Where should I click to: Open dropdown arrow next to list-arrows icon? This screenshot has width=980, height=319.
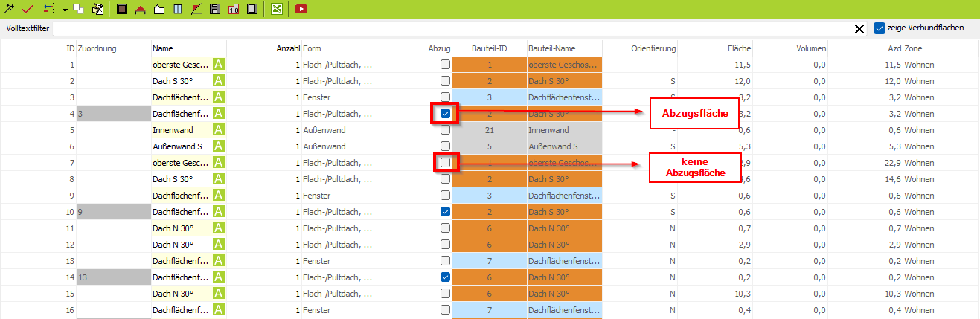pos(65,10)
